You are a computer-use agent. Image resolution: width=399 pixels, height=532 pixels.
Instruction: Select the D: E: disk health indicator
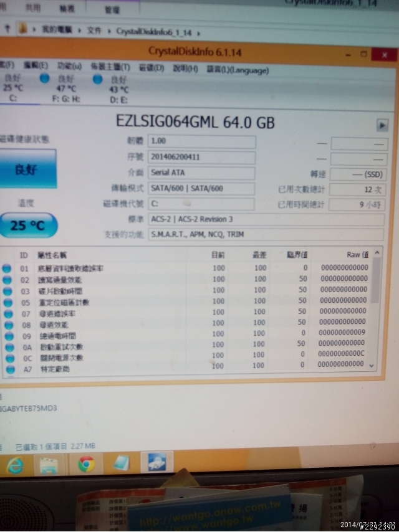[97, 79]
